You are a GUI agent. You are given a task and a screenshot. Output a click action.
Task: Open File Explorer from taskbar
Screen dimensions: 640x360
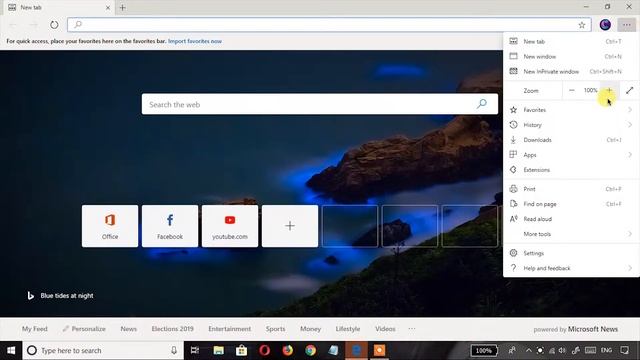[218, 350]
